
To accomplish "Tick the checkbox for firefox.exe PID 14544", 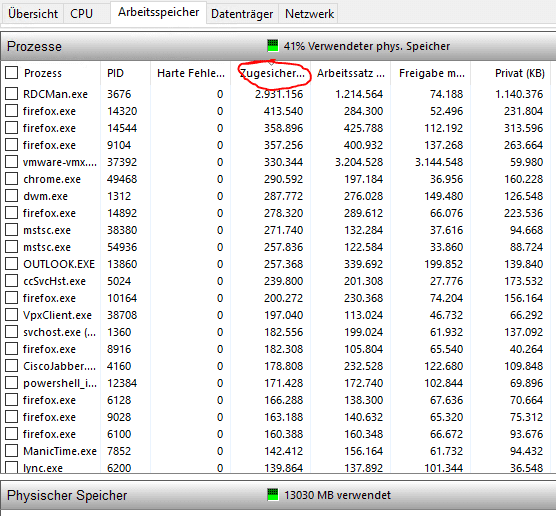I will pyautogui.click(x=12, y=128).
